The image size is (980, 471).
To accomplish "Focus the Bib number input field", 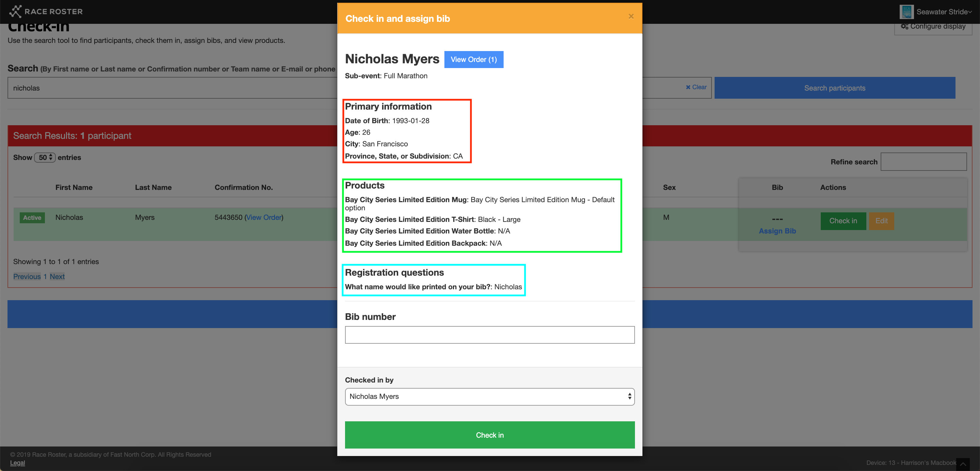I will 489,335.
